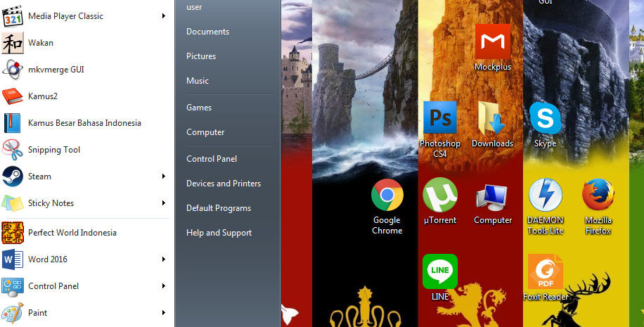Screen dimensions: 644x327
Task: Open Help and Support
Action: (219, 233)
